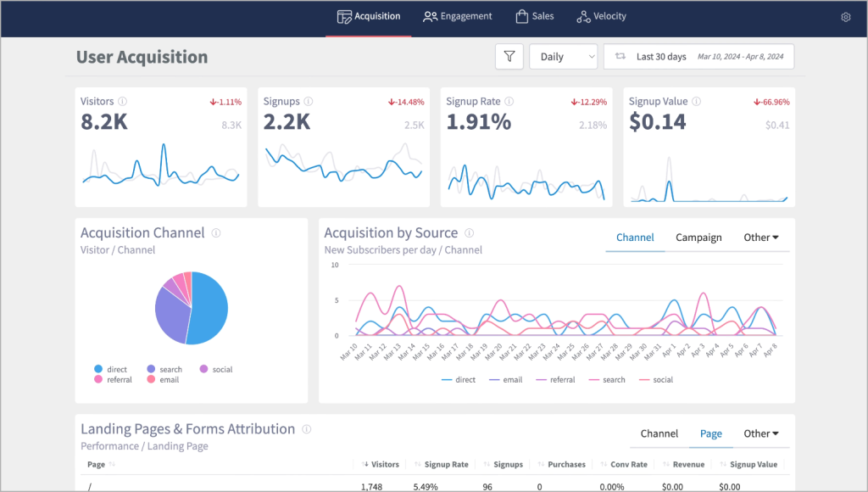Screen dimensions: 868x492
Task: Click the info icon beside Signup Rate
Action: [x=509, y=102]
